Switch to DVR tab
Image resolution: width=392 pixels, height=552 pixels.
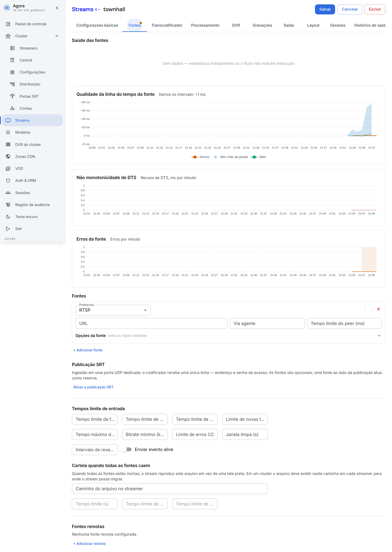tap(236, 25)
